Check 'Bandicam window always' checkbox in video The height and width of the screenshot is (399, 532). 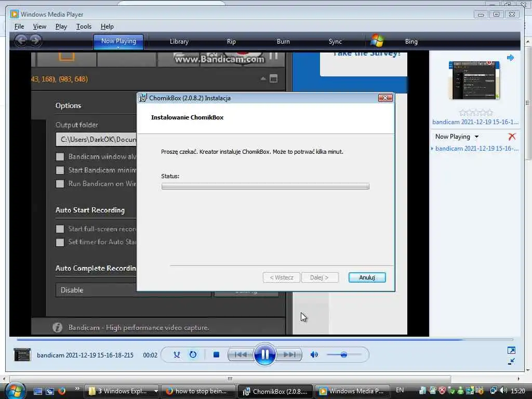coord(60,157)
